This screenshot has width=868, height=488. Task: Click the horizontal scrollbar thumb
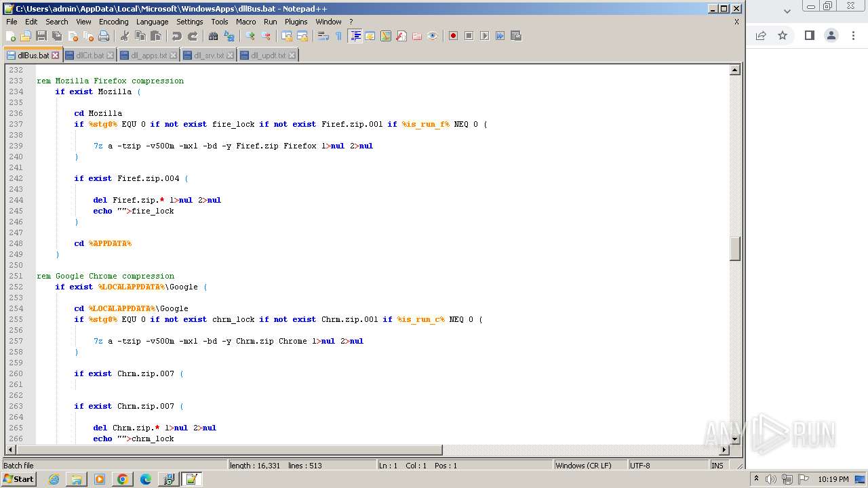(229, 450)
